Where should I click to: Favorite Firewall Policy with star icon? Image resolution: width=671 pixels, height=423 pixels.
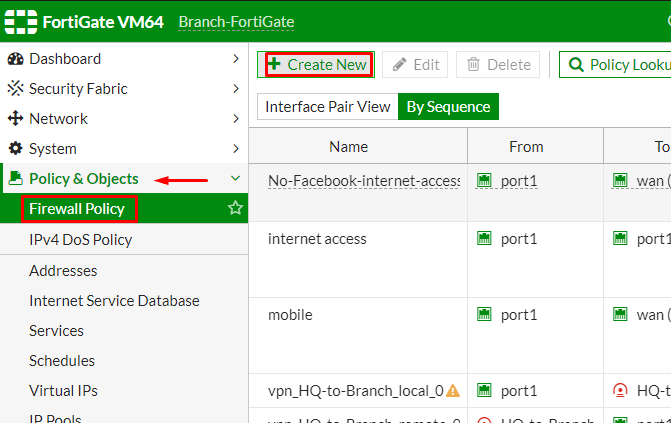point(235,209)
